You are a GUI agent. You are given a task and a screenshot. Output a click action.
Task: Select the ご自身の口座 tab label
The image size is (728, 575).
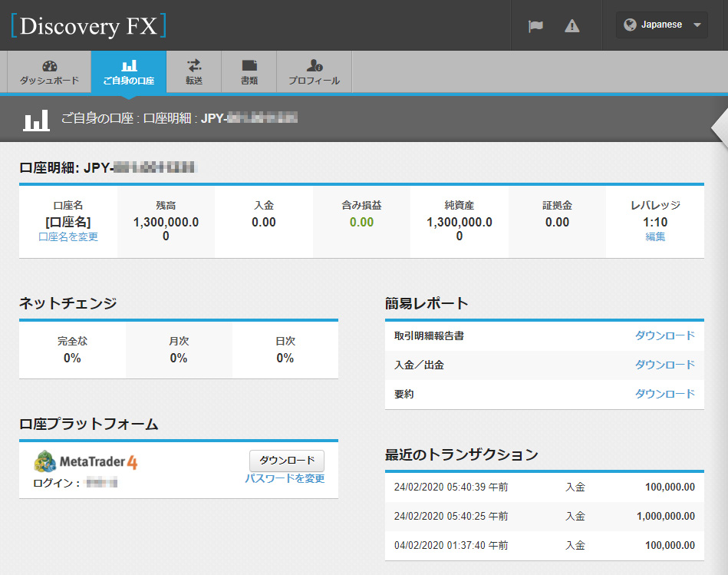(x=129, y=81)
